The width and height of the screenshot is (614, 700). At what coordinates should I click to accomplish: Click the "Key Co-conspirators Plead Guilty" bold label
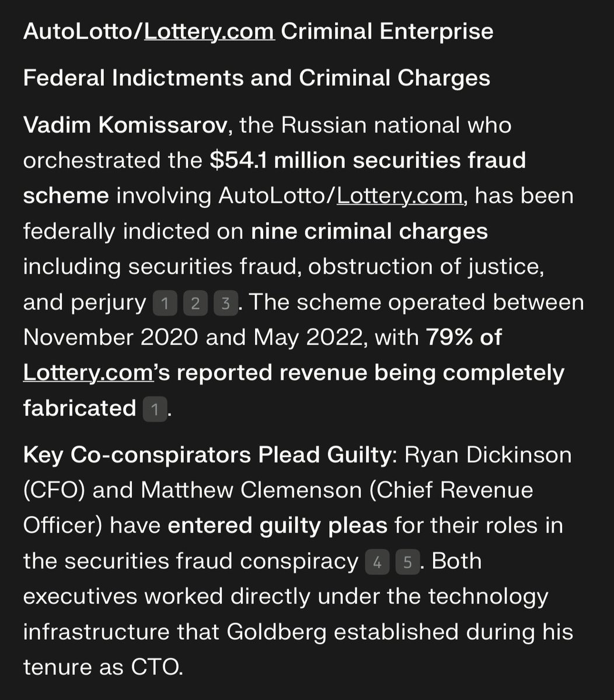tap(206, 455)
